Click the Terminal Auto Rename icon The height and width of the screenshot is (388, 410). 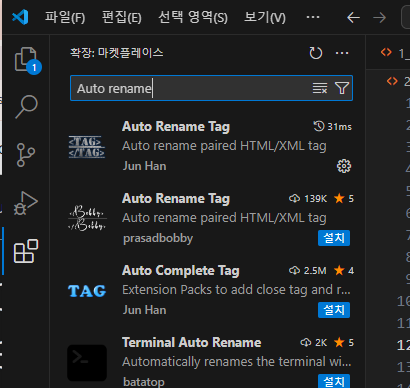87,363
